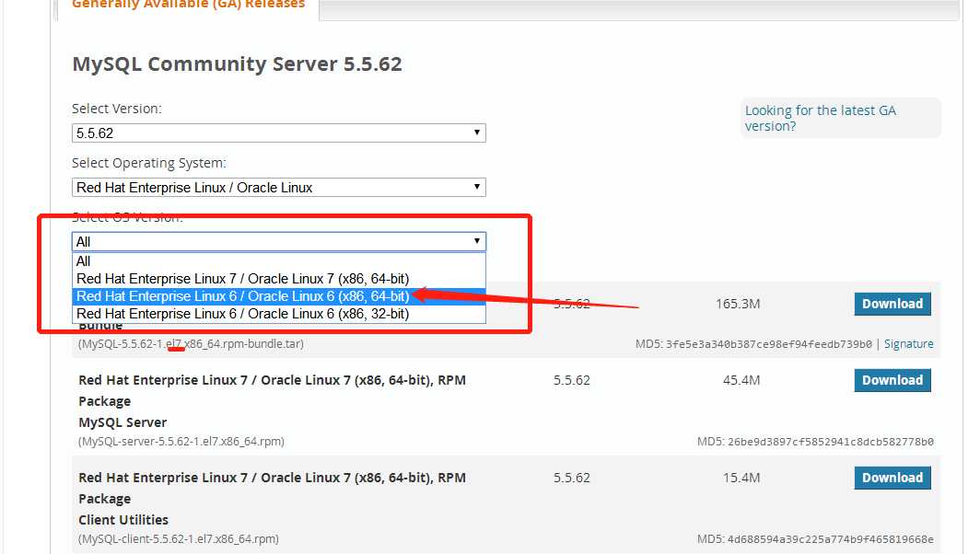980x554 pixels.
Task: Switch to Generally Available (GA) Releases tab
Action: tap(188, 5)
